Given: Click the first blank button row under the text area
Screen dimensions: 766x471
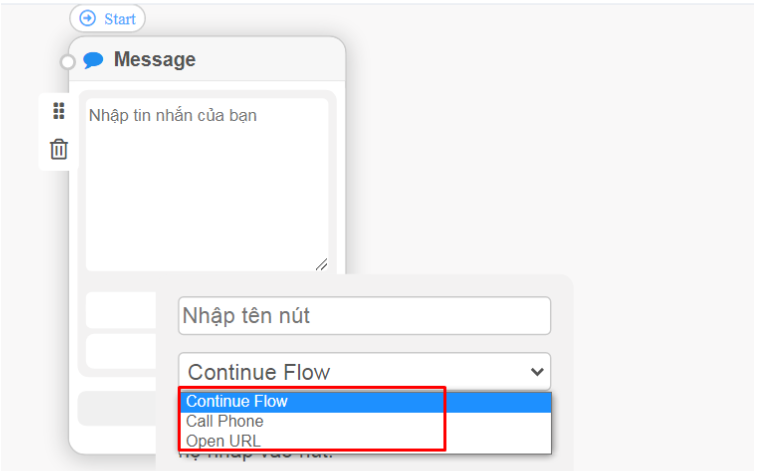Looking at the screenshot, I should coord(121,310).
